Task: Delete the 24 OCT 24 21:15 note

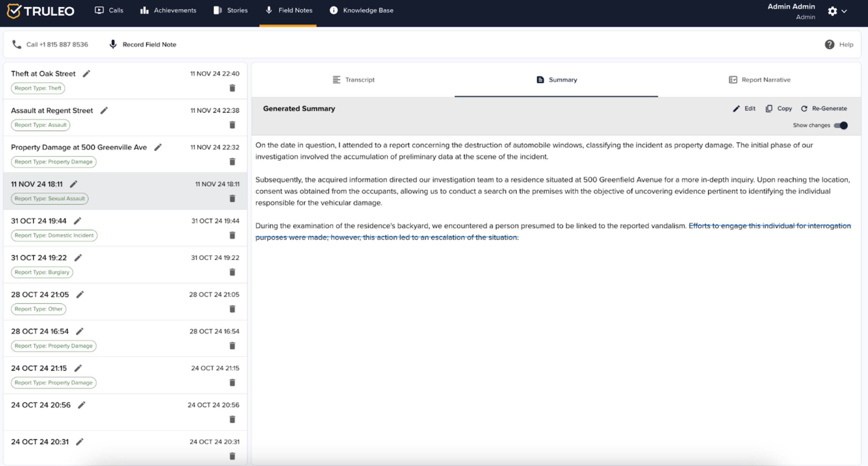Action: [232, 383]
